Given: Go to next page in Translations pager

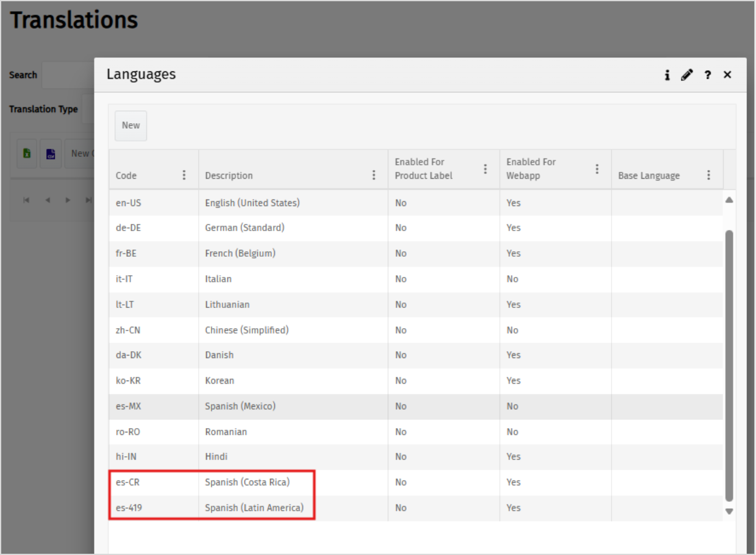Looking at the screenshot, I should pyautogui.click(x=68, y=200).
